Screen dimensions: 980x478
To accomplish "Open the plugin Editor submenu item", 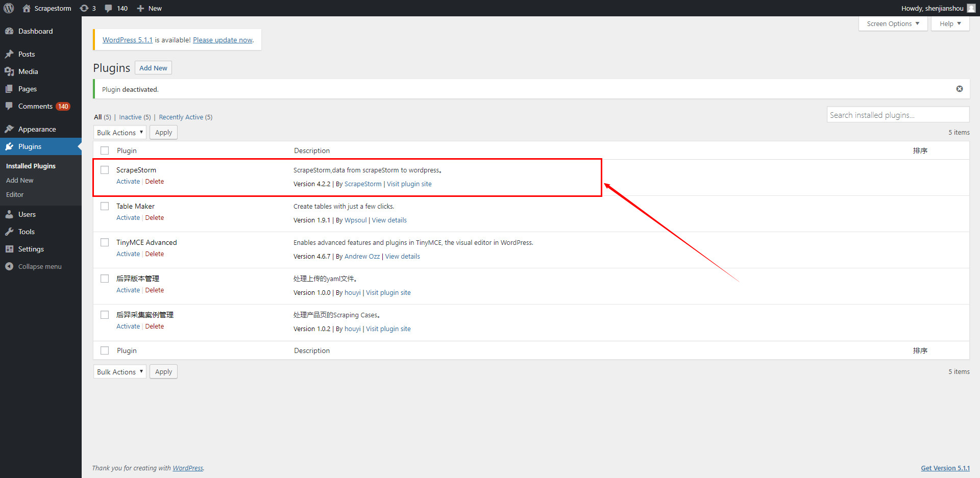I will click(x=15, y=195).
